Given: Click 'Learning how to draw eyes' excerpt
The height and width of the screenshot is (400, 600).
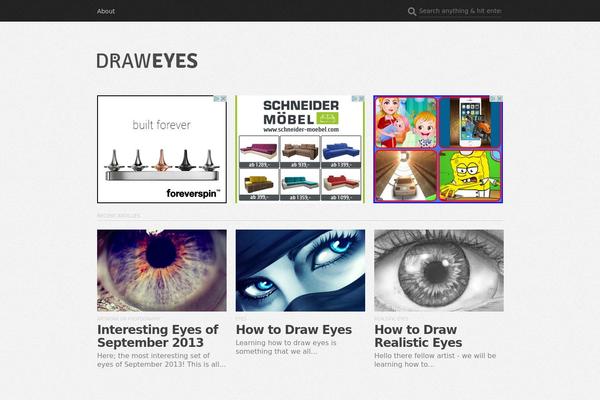Looking at the screenshot, I should (286, 347).
